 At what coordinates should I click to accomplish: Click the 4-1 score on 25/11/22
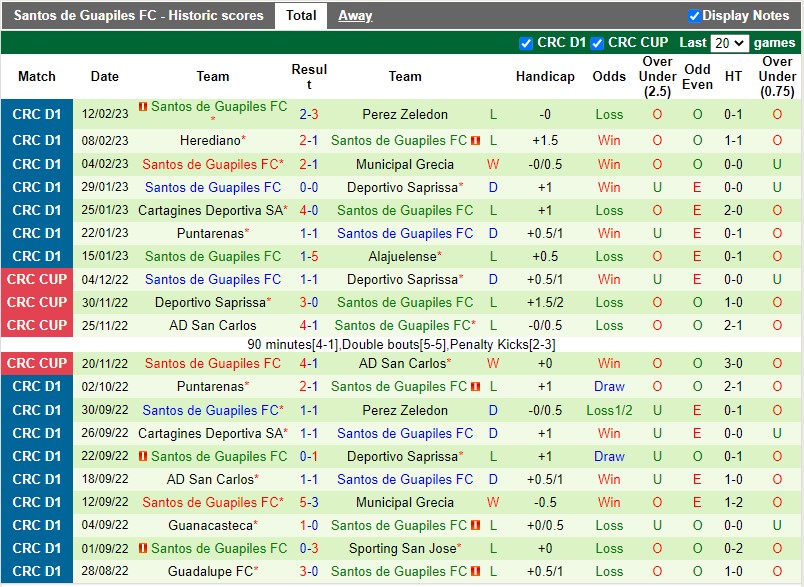click(309, 326)
